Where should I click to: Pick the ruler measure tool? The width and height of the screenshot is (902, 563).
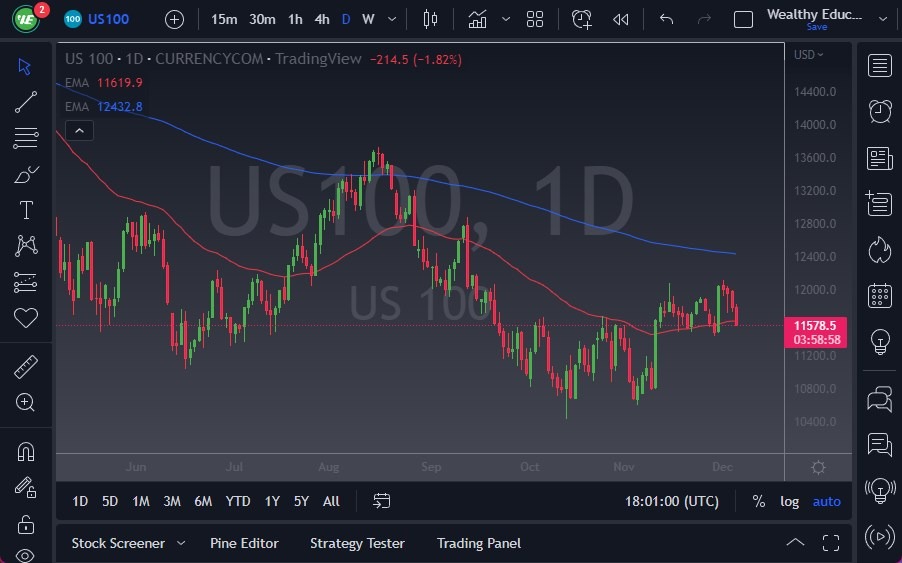click(26, 367)
